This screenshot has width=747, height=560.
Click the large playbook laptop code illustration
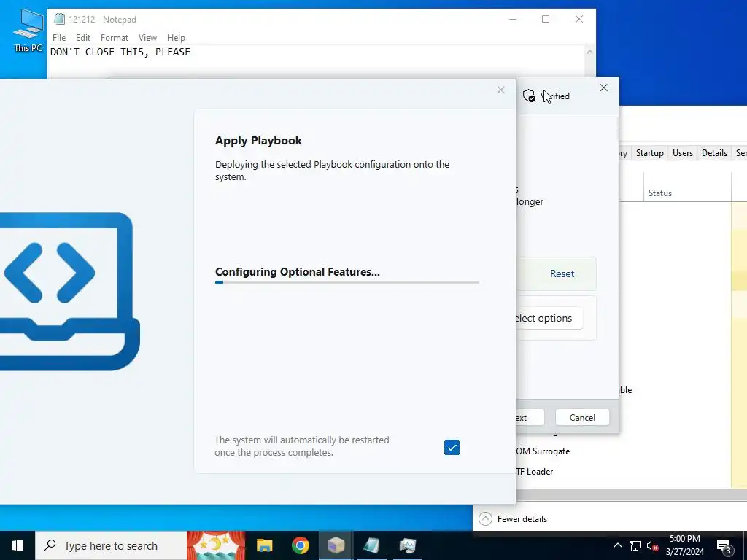[x=69, y=292]
